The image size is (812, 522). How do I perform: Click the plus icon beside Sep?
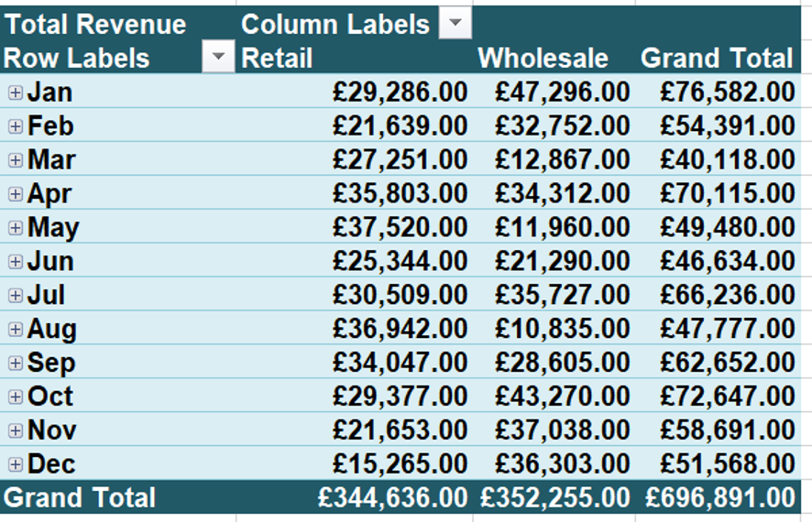click(x=15, y=364)
